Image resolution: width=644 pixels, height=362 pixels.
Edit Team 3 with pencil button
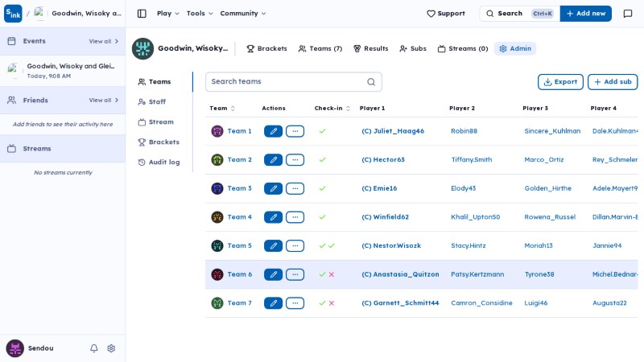pos(273,188)
